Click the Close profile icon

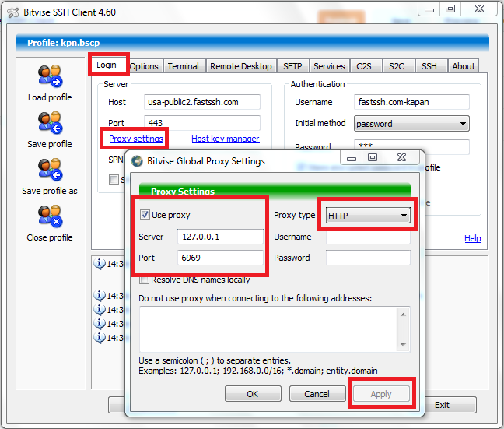[50, 216]
